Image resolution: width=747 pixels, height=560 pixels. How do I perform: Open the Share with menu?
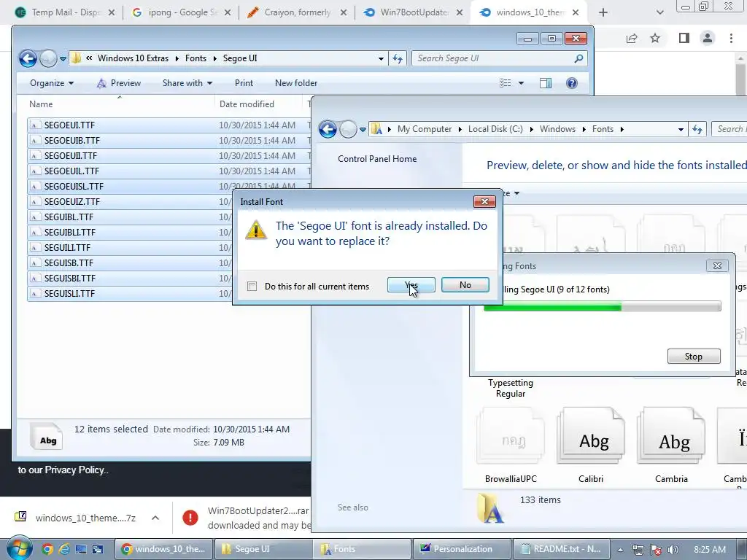coord(187,83)
